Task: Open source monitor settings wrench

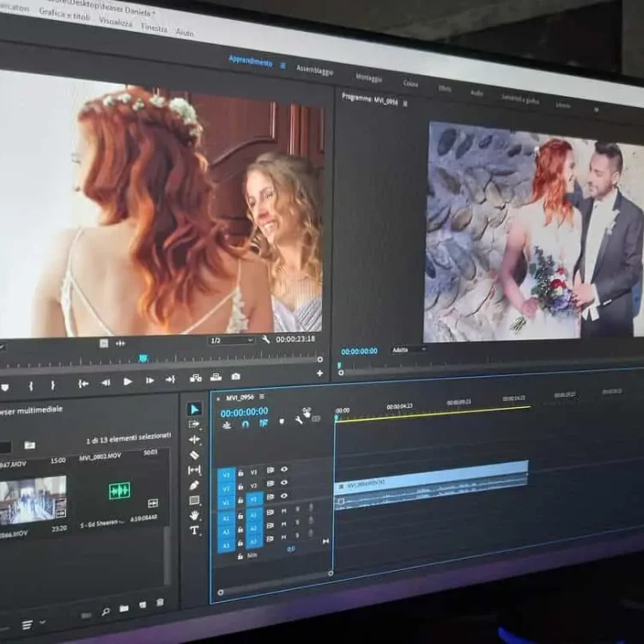Action: coord(265,339)
